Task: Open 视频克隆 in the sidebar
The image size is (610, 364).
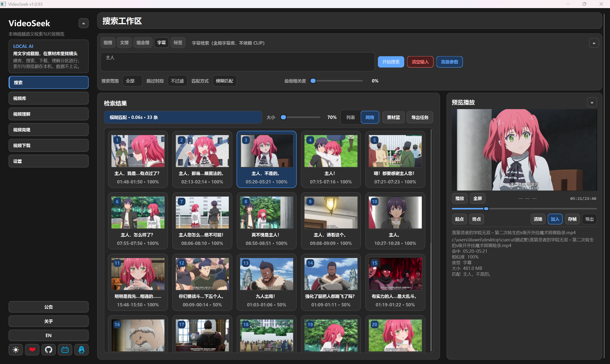Action: 49,130
